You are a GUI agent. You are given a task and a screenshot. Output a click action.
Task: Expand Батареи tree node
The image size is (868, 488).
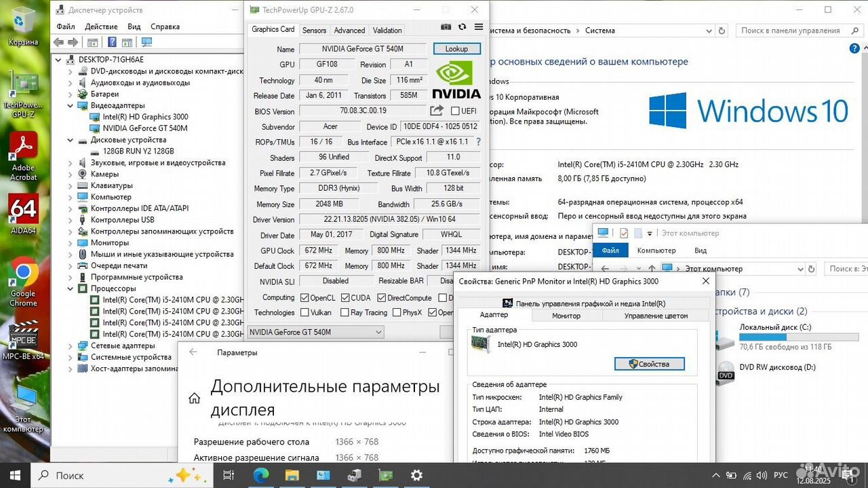[x=71, y=94]
